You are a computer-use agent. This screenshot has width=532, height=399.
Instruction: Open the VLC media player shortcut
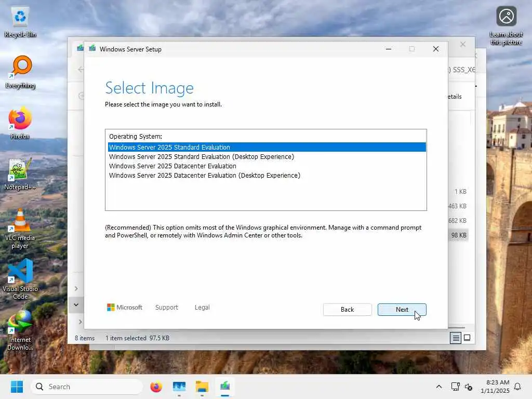click(x=20, y=229)
